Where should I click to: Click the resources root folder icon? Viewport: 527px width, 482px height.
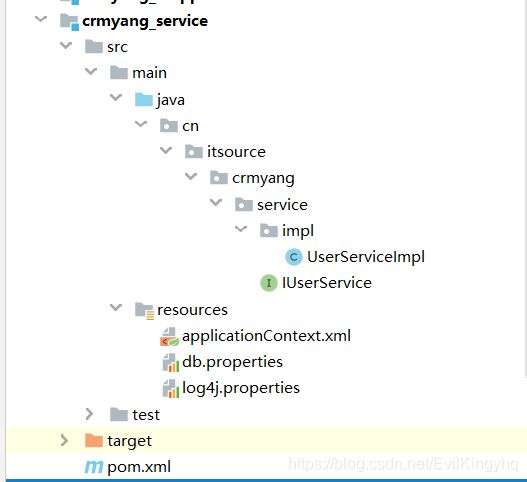[x=145, y=311]
